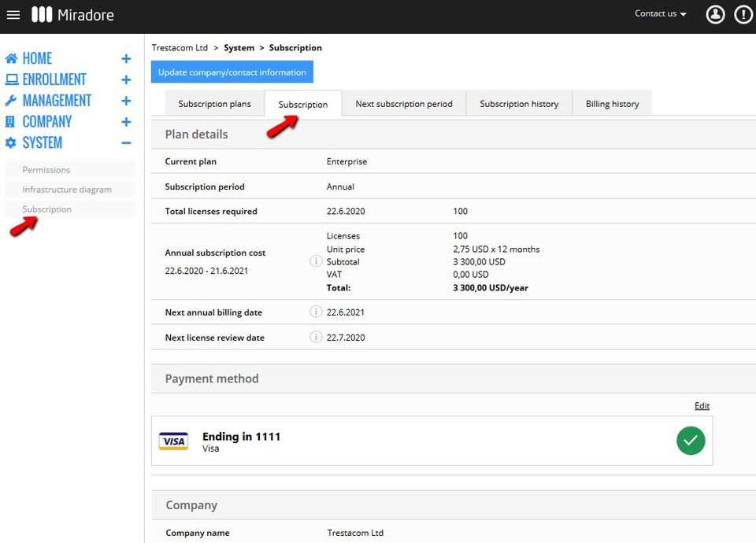Open the MANAGEMENT navigation item
756x543 pixels.
pyautogui.click(x=57, y=101)
